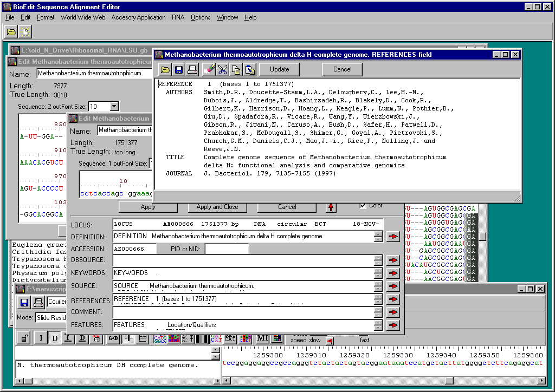Viewport: 555px width, 392px height.
Task: Open the color table grid icon
Action: coord(277,338)
